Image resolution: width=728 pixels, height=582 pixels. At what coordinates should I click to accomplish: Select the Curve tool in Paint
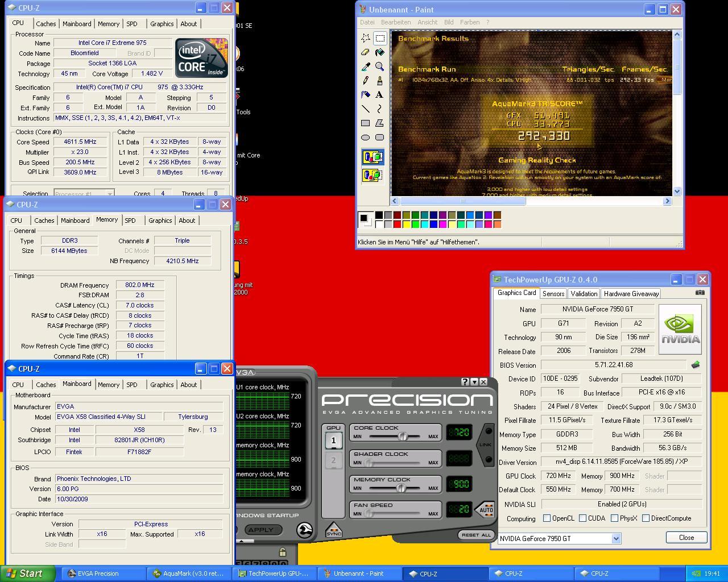point(380,109)
